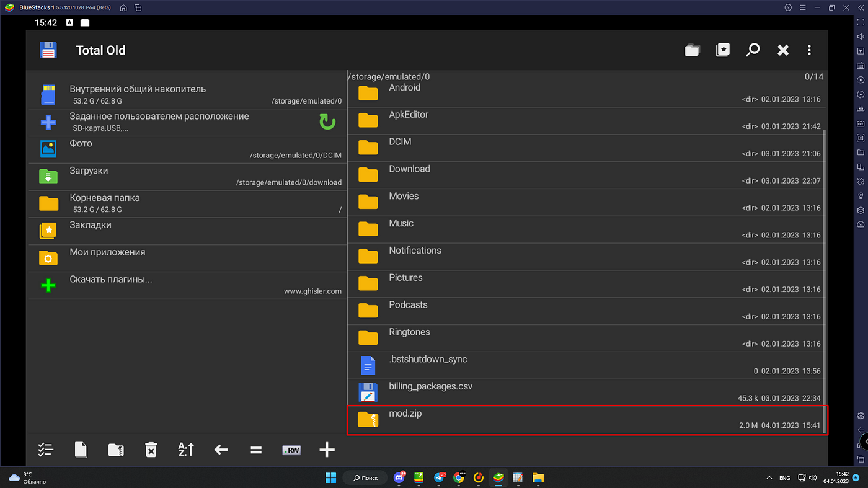Image resolution: width=868 pixels, height=488 pixels.
Task: Click the delete trash icon
Action: pos(151,450)
